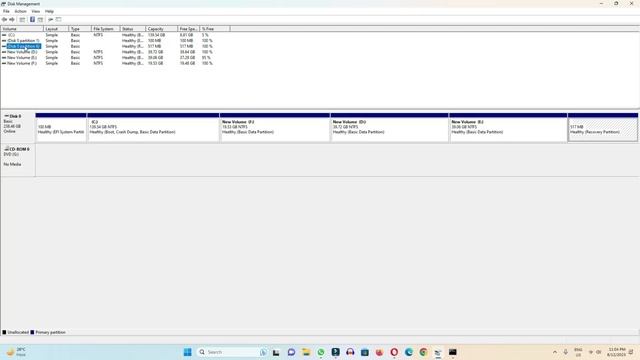Open the terminal window from taskbar

pyautogui.click(x=453, y=352)
